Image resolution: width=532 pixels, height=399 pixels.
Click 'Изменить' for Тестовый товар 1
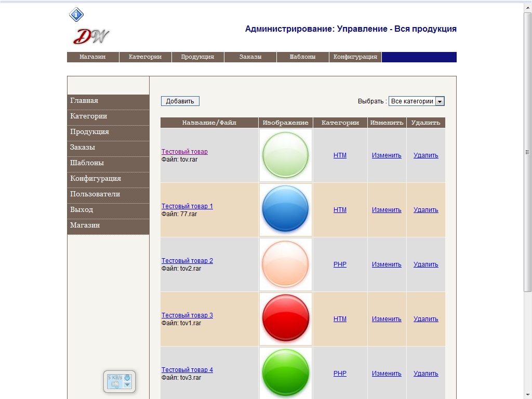(x=387, y=210)
